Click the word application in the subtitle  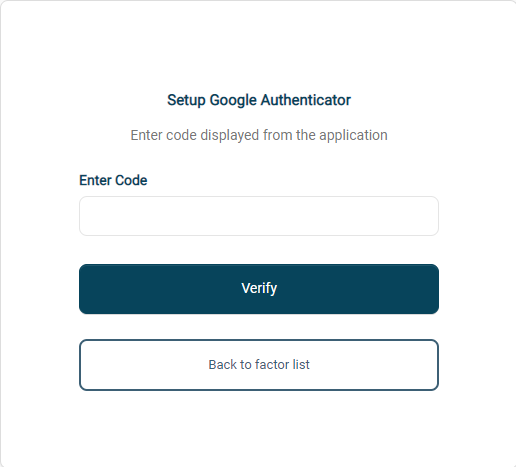[353, 136]
